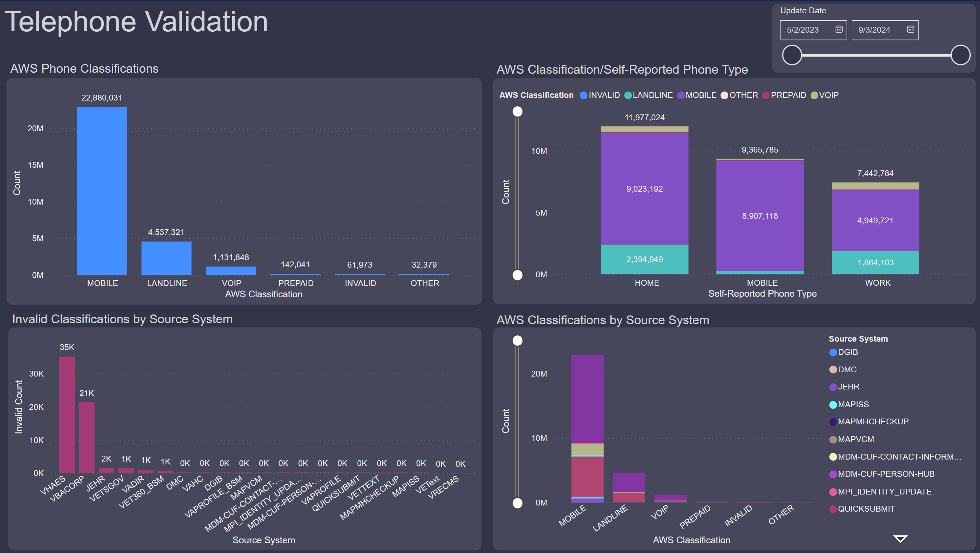Click the VRECMS axis label
Viewport: 980px width, 553px height.
point(443,487)
